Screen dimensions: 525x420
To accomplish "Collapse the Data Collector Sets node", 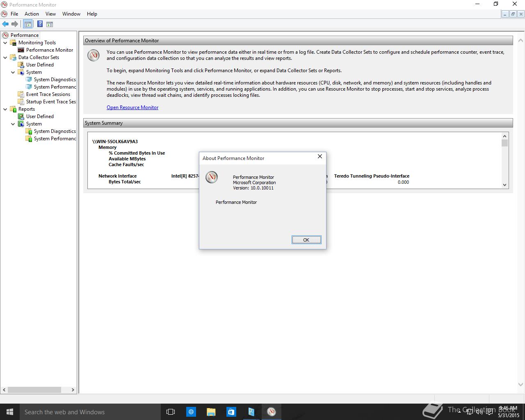I will (x=5, y=57).
